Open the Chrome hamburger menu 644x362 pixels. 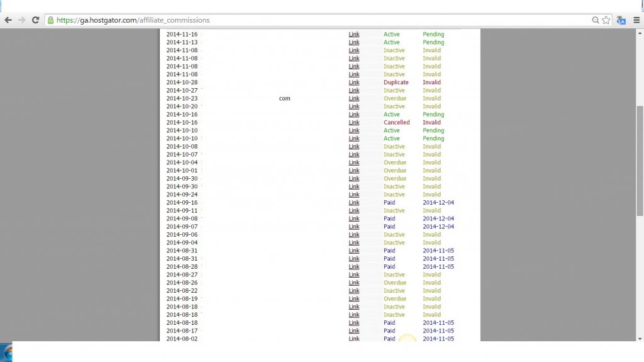point(636,20)
